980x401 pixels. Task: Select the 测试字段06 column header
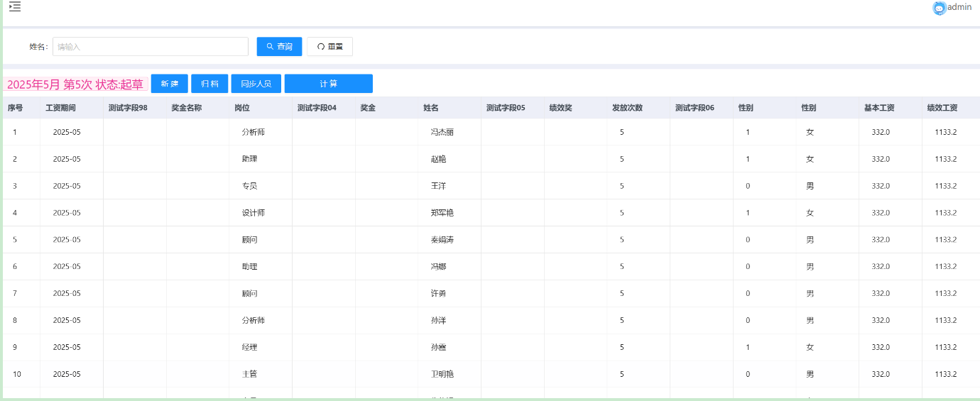point(695,108)
